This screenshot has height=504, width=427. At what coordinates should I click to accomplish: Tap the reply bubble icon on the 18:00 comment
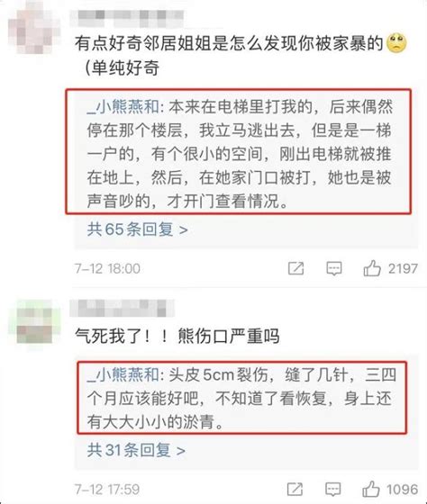pyautogui.click(x=334, y=268)
